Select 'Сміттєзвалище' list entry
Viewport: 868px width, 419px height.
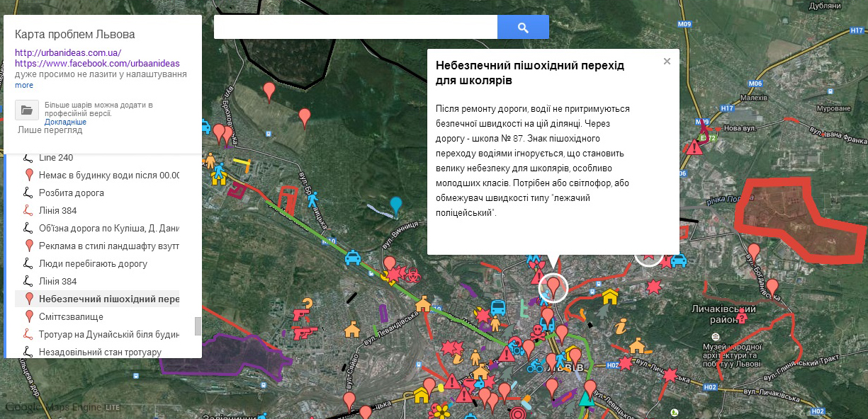pos(72,316)
